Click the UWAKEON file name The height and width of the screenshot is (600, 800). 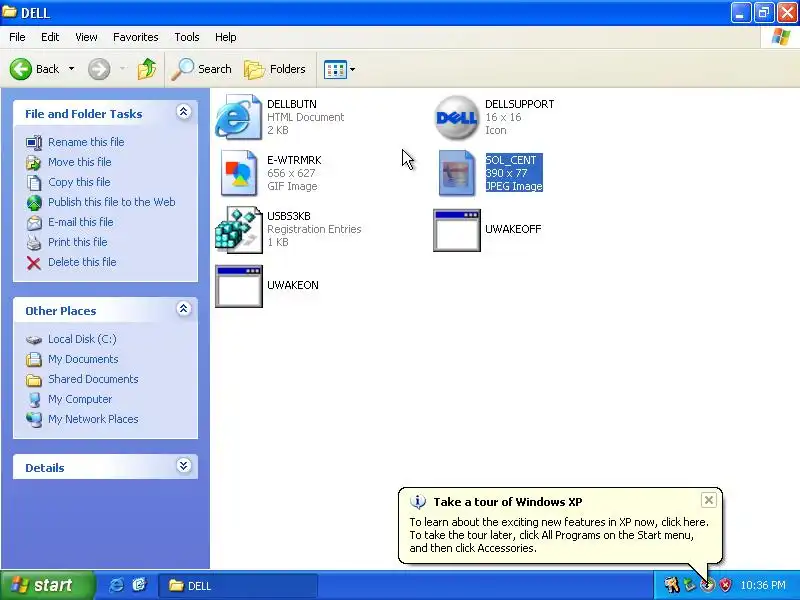[x=293, y=285]
